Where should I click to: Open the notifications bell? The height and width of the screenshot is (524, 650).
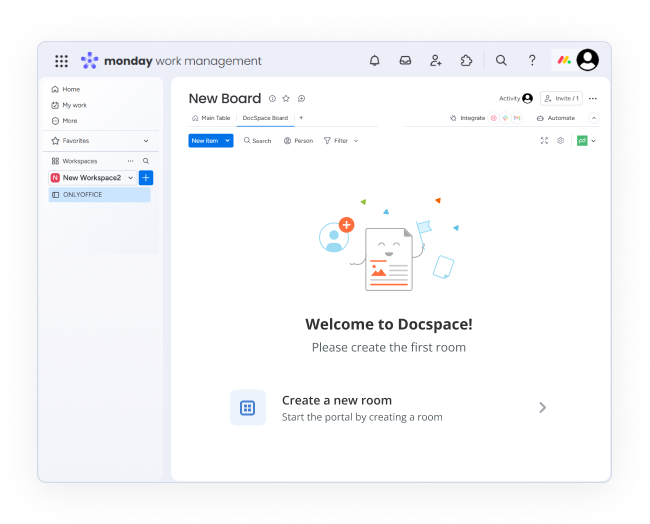[374, 61]
